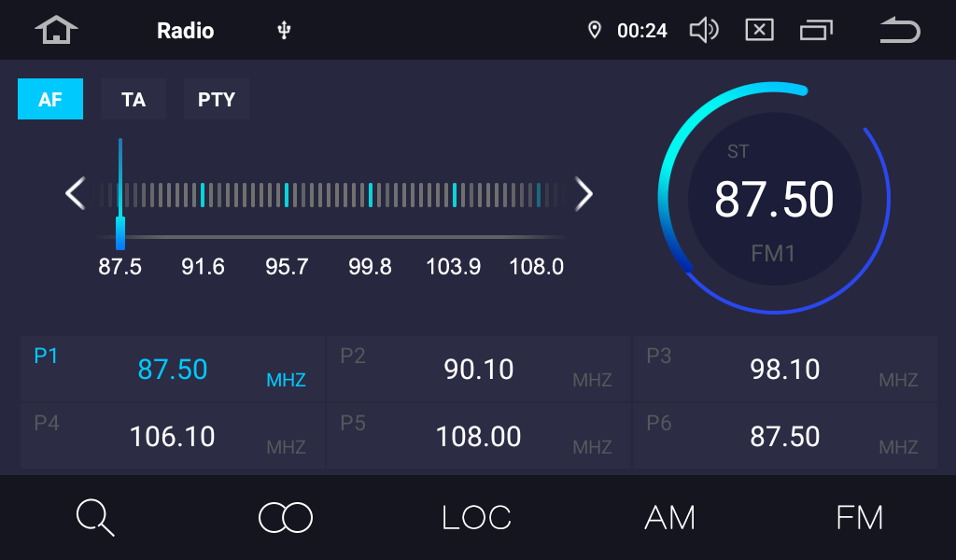The image size is (956, 560).
Task: Seek down with left chevron arrow
Action: (75, 194)
